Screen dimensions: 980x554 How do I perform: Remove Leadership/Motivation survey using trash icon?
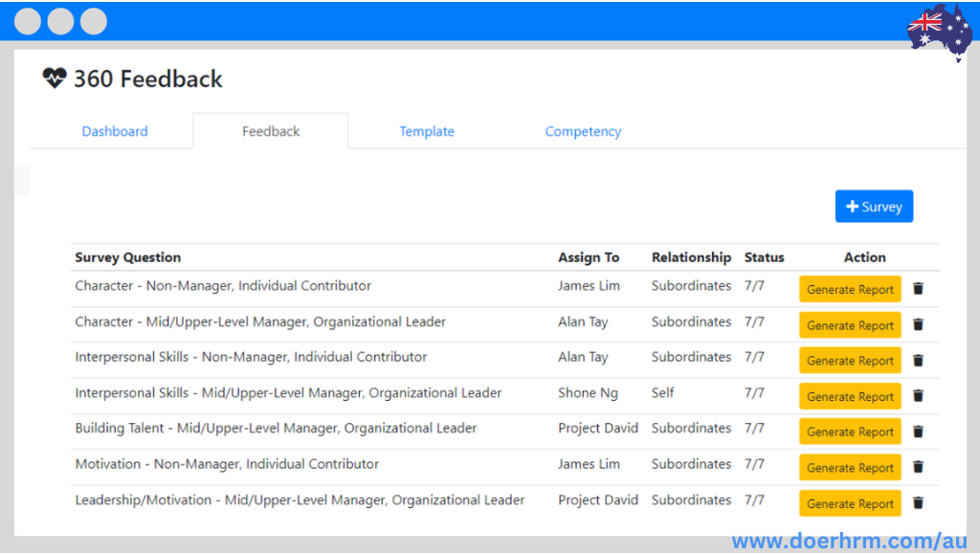[x=918, y=502]
